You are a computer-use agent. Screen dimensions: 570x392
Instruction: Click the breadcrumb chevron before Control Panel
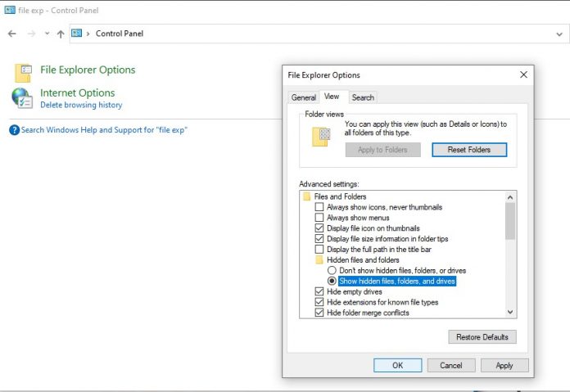coord(88,34)
